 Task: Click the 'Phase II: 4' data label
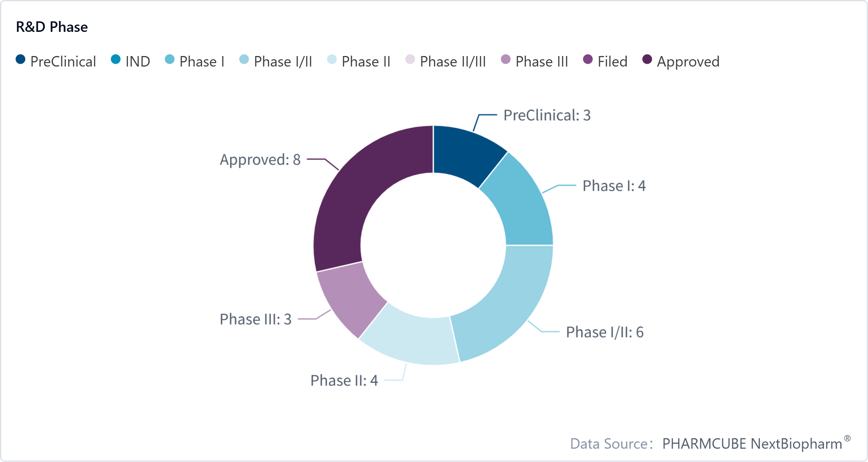click(x=344, y=381)
